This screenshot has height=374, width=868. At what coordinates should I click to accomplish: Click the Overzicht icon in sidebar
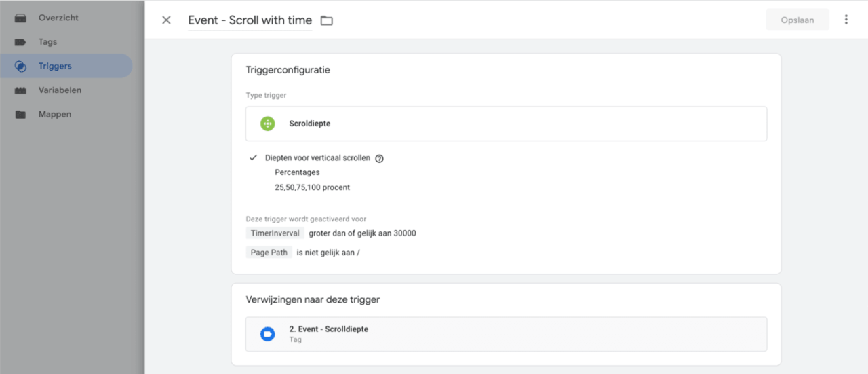(x=20, y=18)
